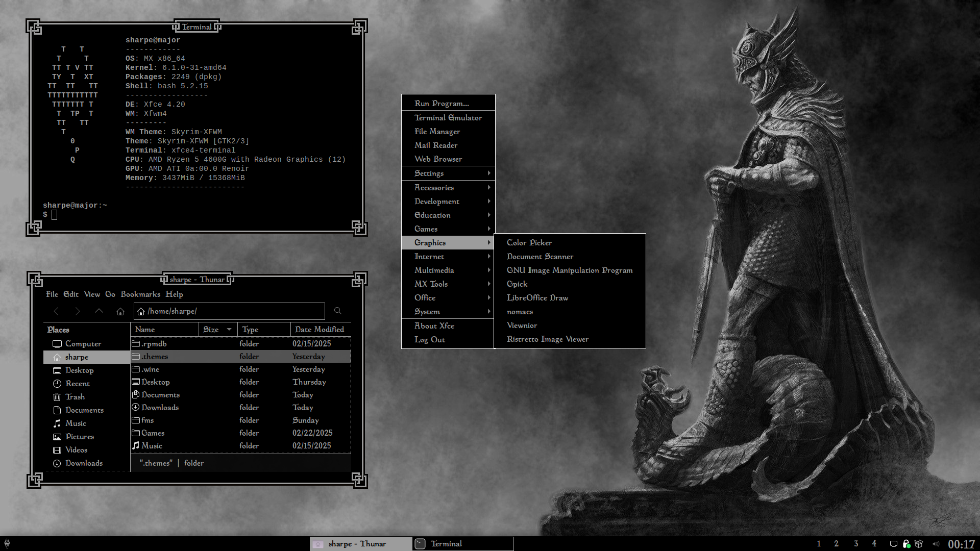The width and height of the screenshot is (980, 551).
Task: Open the Bookmarks menu in Thunar
Action: [x=141, y=294]
